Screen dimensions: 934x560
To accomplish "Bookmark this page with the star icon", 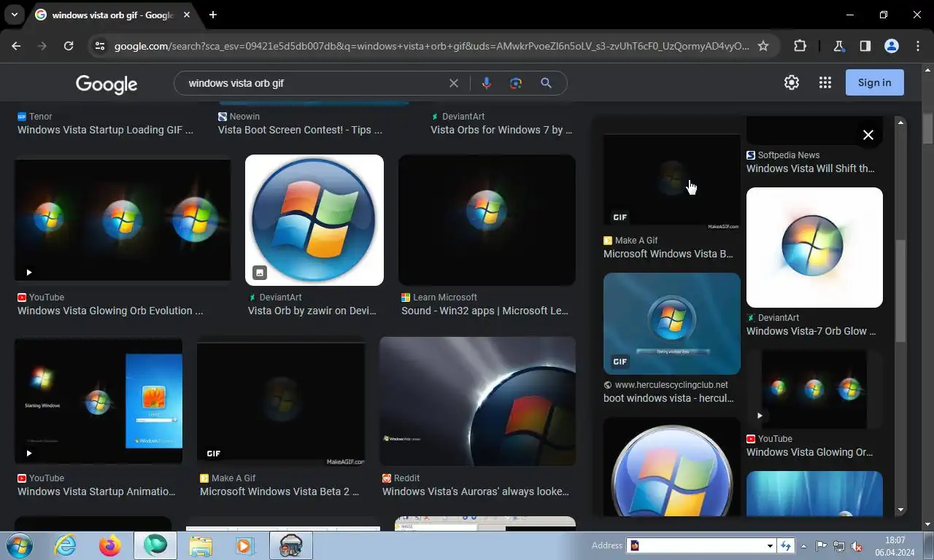I will point(763,46).
